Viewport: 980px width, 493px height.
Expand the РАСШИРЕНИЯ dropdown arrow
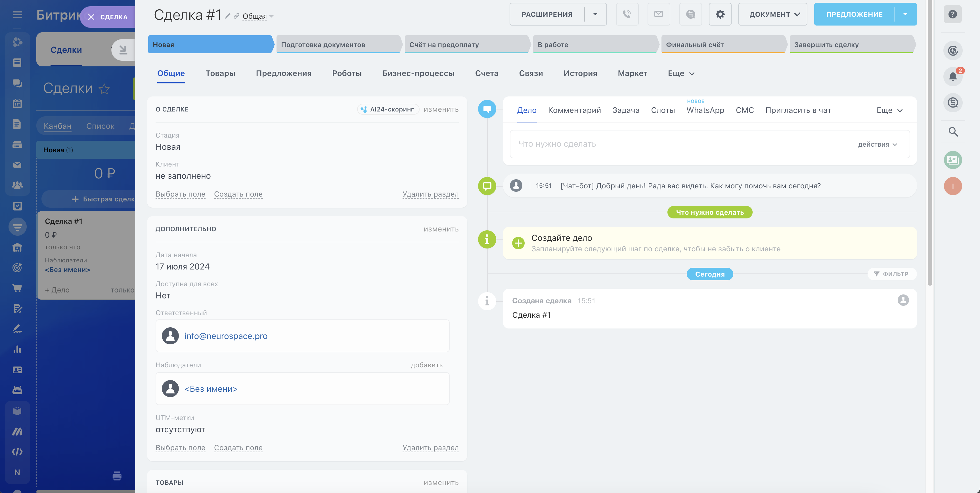595,14
